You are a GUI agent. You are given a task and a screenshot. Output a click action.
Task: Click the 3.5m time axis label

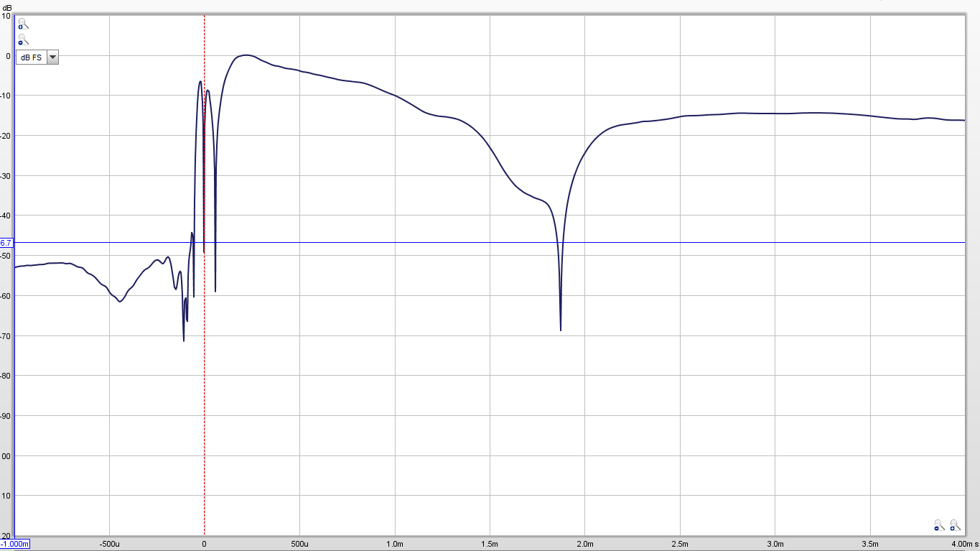pyautogui.click(x=870, y=544)
